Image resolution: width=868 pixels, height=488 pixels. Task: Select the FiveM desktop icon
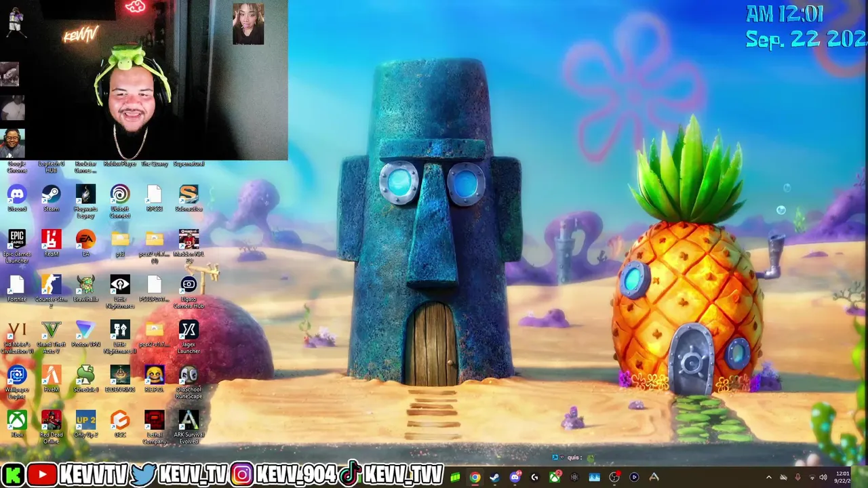click(x=51, y=380)
